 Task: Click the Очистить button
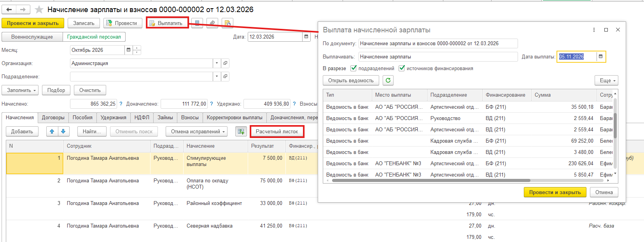pyautogui.click(x=90, y=90)
